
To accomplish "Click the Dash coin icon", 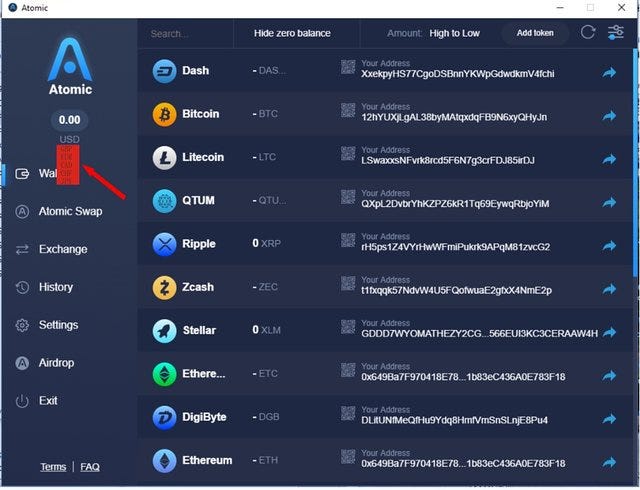I will (164, 71).
